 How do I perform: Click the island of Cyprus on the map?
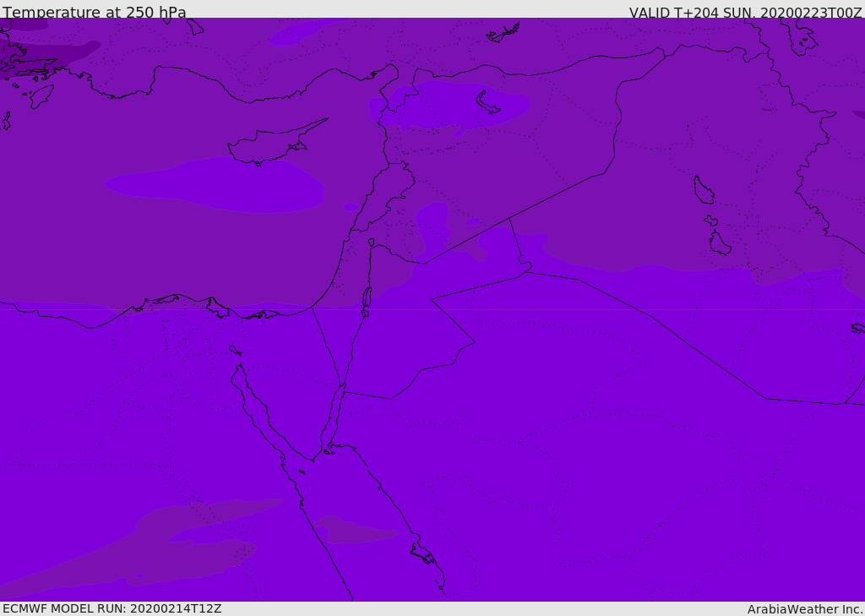[276, 144]
